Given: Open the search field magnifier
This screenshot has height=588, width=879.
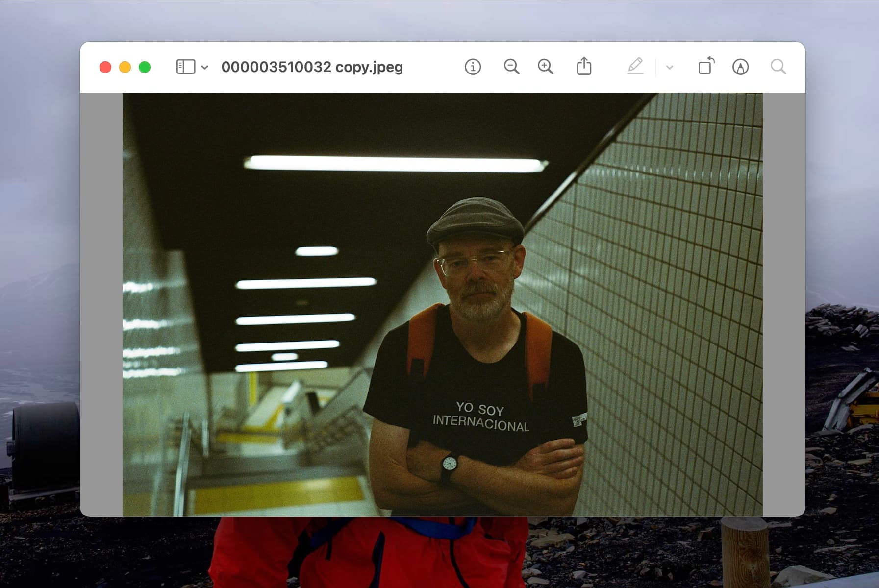Looking at the screenshot, I should pyautogui.click(x=778, y=67).
